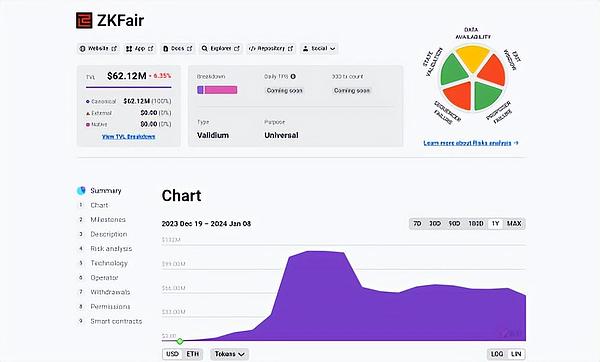600x362 pixels.
Task: Go to Risk analysis section in sidebar
Action: (111, 249)
